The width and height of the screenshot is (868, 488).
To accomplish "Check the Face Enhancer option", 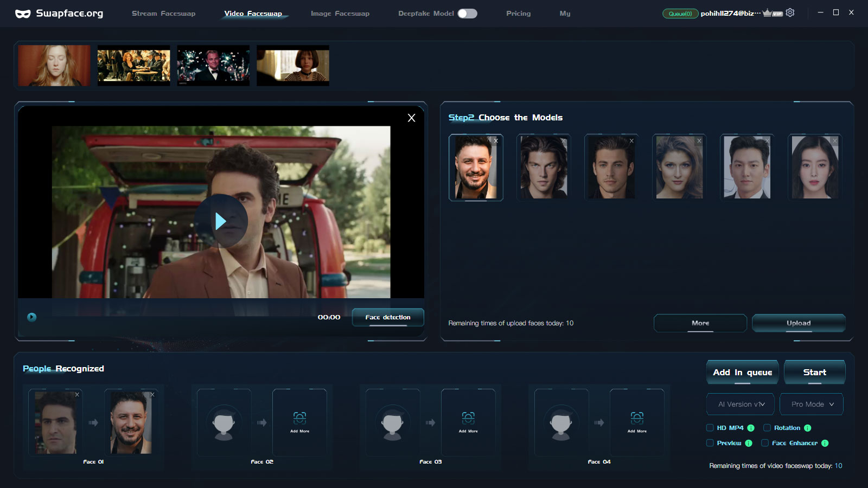I will pyautogui.click(x=765, y=443).
